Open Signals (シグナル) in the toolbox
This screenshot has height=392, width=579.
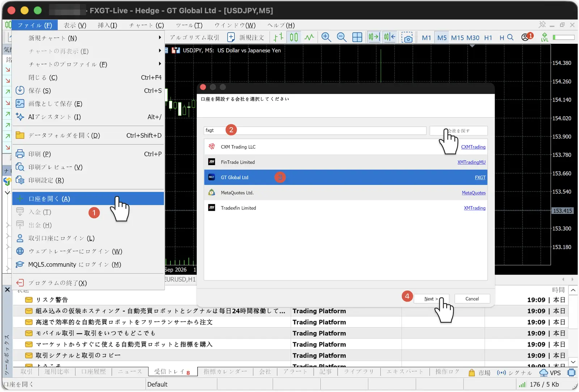pyautogui.click(x=514, y=373)
